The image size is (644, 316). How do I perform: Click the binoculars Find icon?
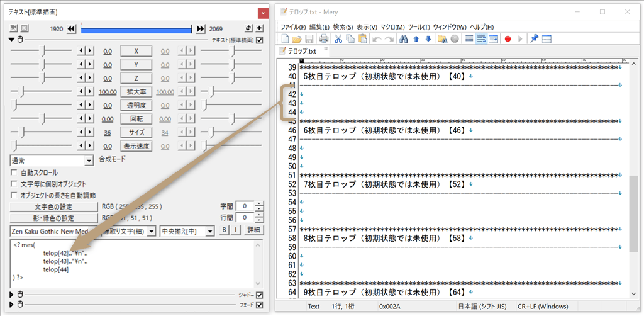(x=402, y=39)
